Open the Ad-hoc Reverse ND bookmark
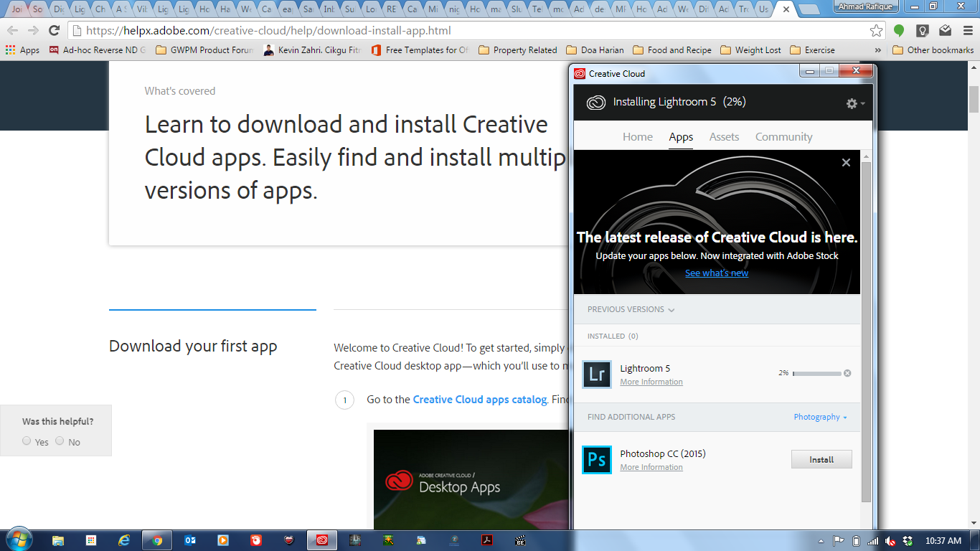The width and height of the screenshot is (980, 551). coord(98,50)
